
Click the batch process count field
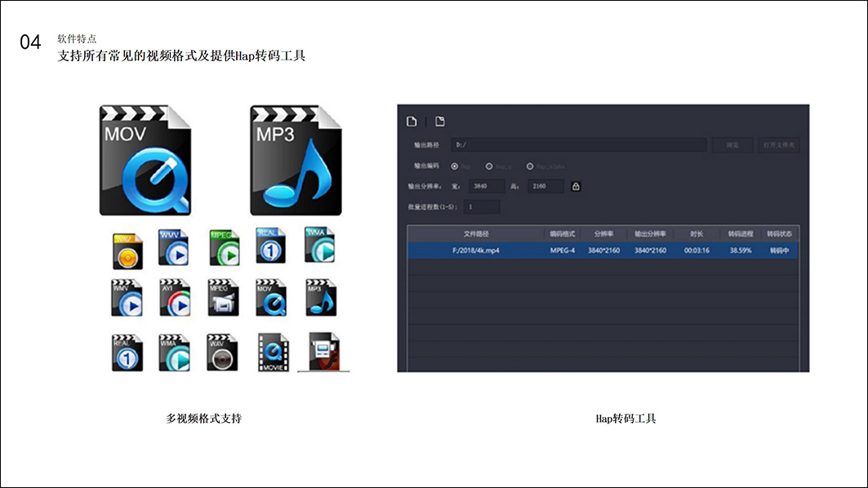(481, 206)
